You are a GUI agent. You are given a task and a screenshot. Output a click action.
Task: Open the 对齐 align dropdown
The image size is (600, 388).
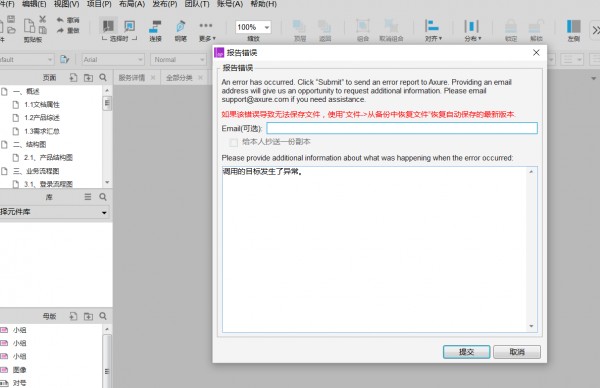click(x=433, y=31)
